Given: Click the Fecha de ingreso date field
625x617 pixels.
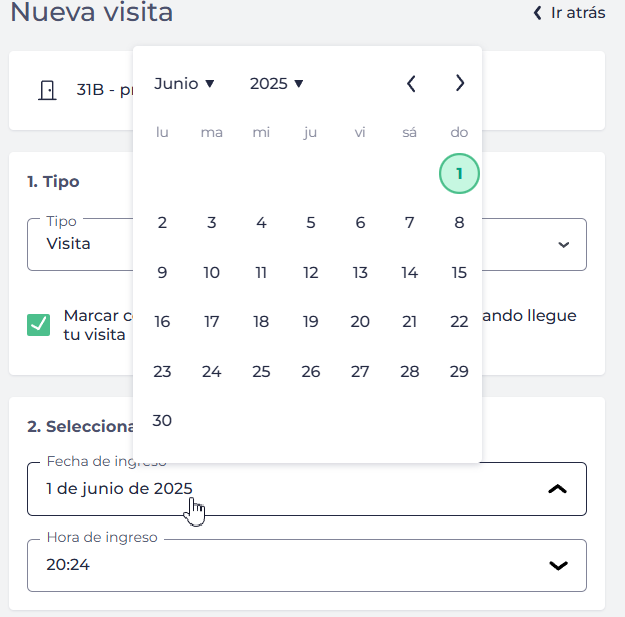Looking at the screenshot, I should pyautogui.click(x=280, y=489).
